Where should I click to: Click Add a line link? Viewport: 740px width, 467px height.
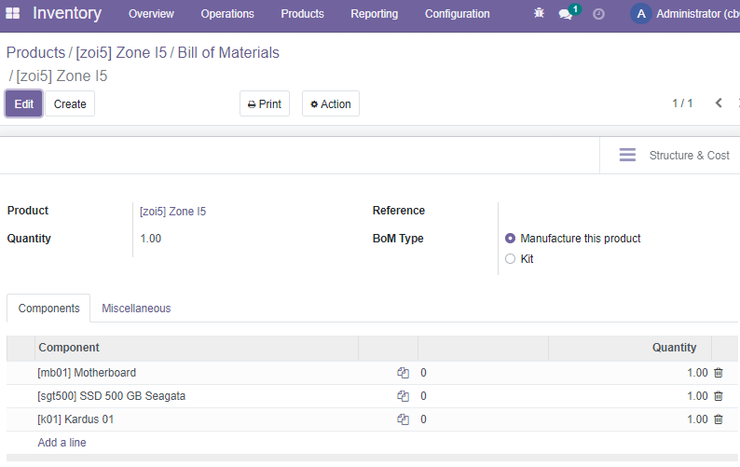pos(62,442)
